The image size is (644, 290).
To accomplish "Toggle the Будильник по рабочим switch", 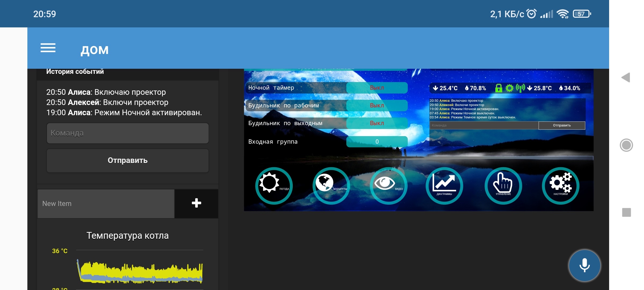I will tap(376, 104).
